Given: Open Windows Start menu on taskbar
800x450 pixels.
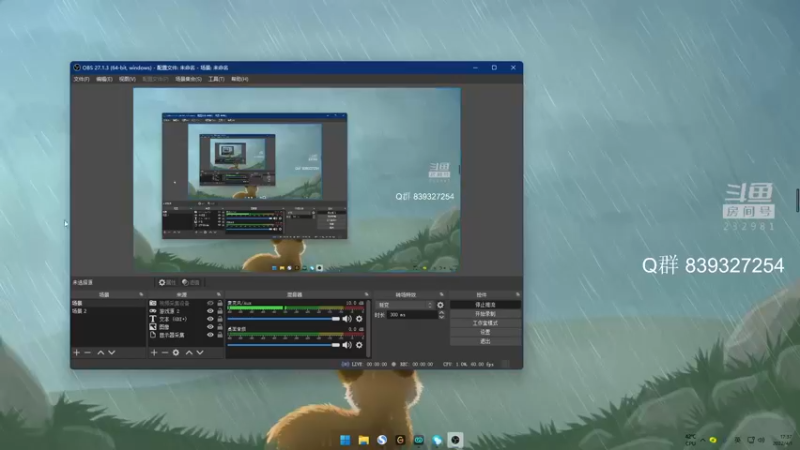Looking at the screenshot, I should (x=345, y=440).
